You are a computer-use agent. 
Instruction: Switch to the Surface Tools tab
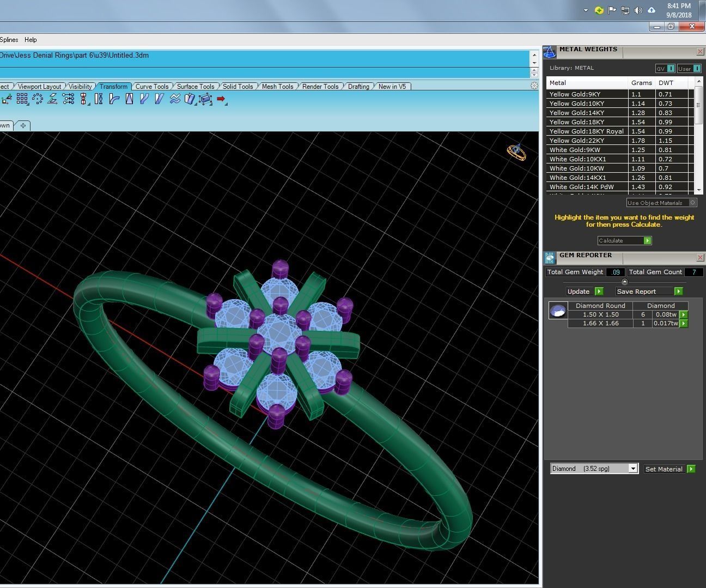click(x=196, y=86)
